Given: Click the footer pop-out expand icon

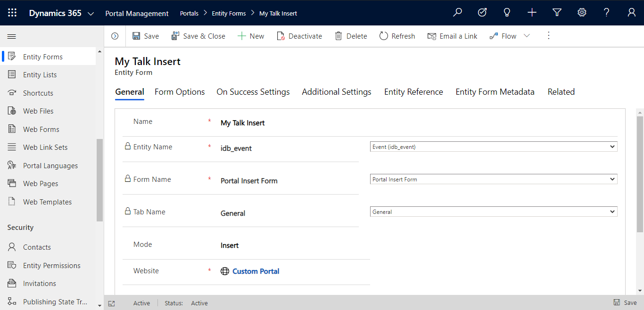Looking at the screenshot, I should [111, 303].
